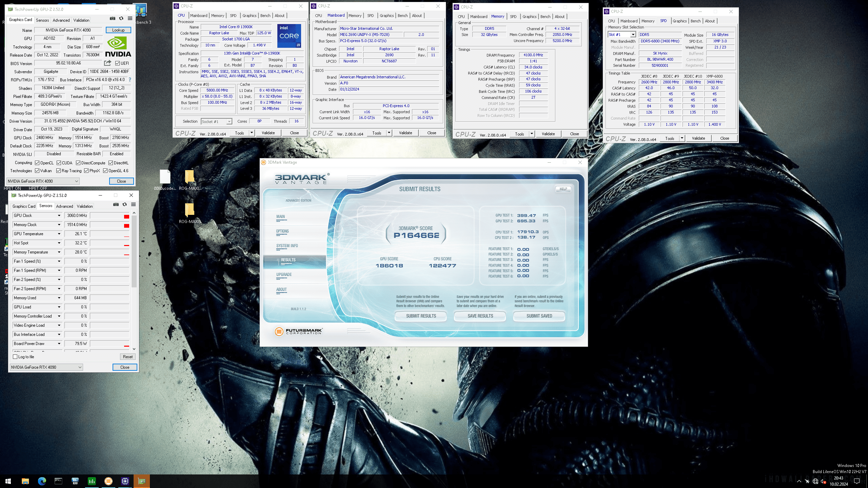Viewport: 868px width, 488px height.
Task: Open Microsoft Edge from the taskbar
Action: click(42, 481)
